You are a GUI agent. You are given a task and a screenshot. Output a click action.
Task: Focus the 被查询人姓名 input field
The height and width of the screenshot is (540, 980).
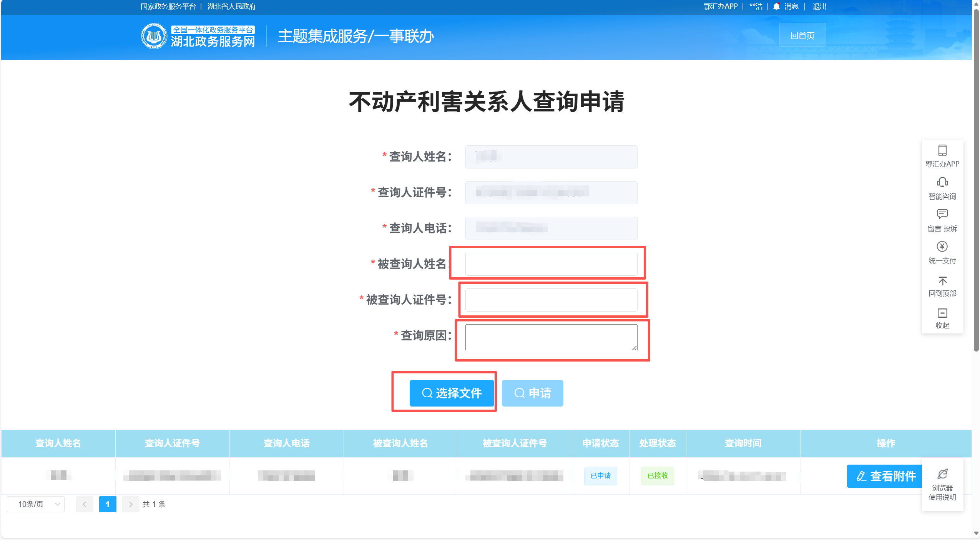point(551,264)
